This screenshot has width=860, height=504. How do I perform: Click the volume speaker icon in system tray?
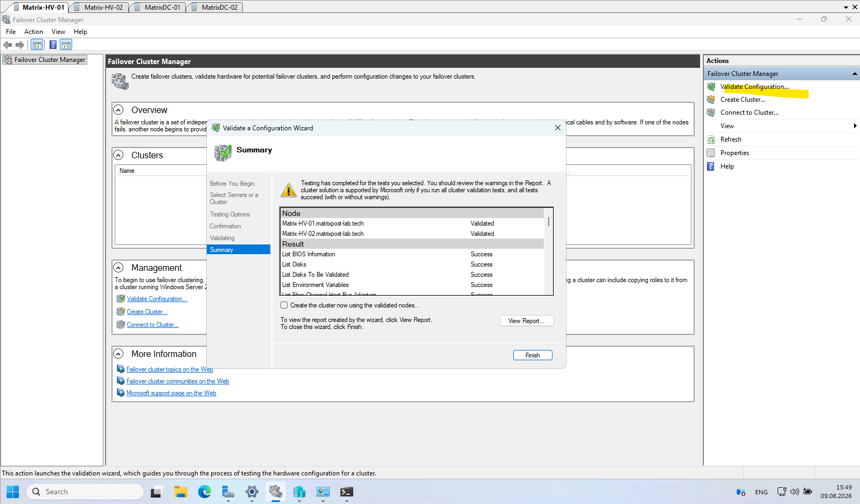click(795, 492)
